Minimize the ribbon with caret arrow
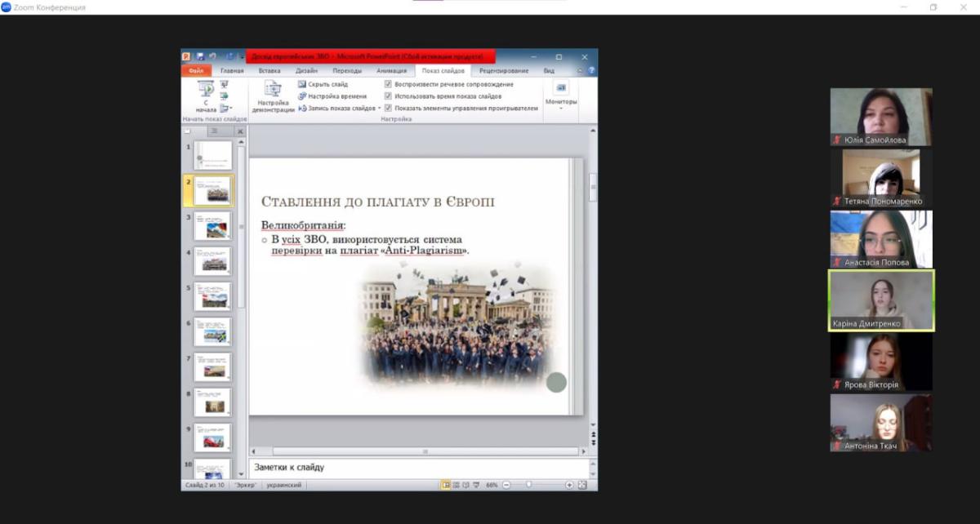 pos(581,71)
